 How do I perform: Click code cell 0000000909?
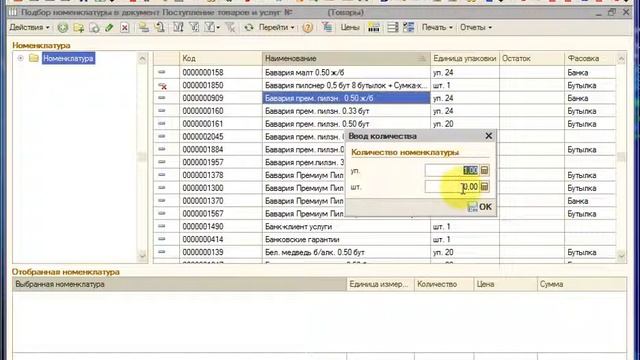pos(220,98)
